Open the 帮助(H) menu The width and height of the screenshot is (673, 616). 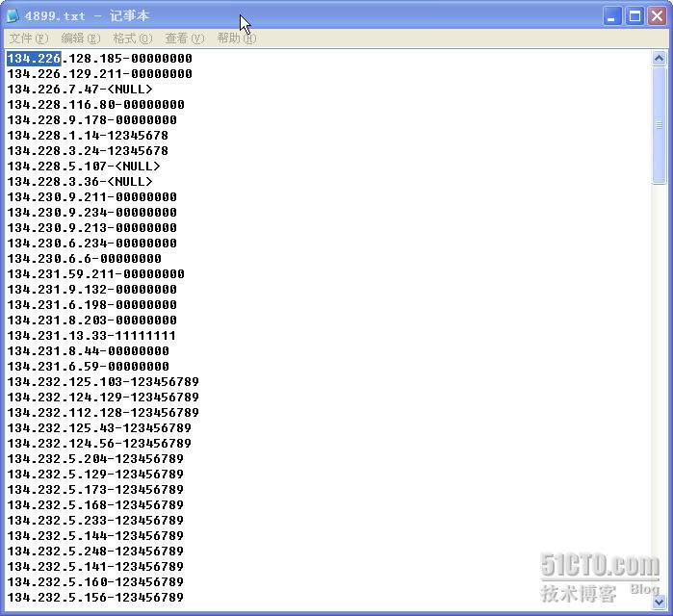237,38
